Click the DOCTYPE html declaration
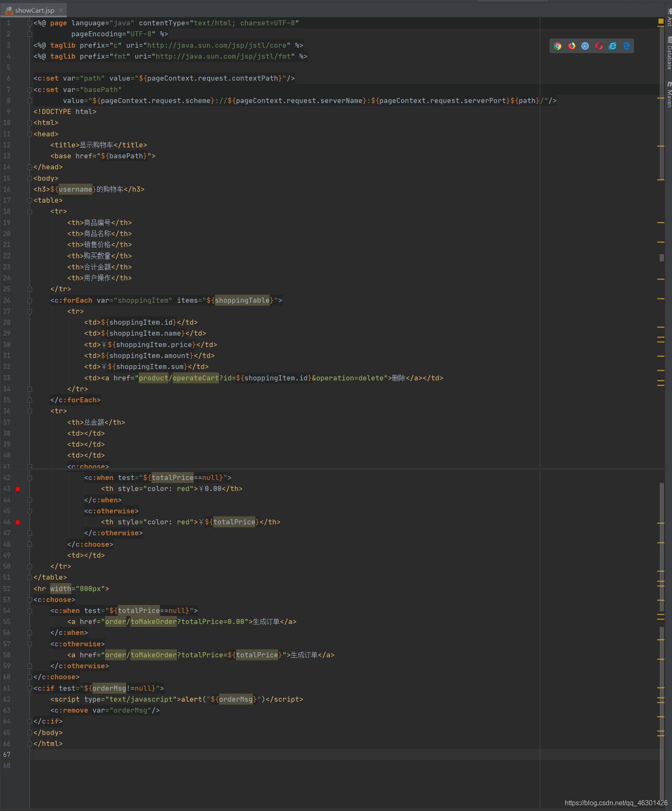Screen dimensions: 672x811 pos(65,112)
